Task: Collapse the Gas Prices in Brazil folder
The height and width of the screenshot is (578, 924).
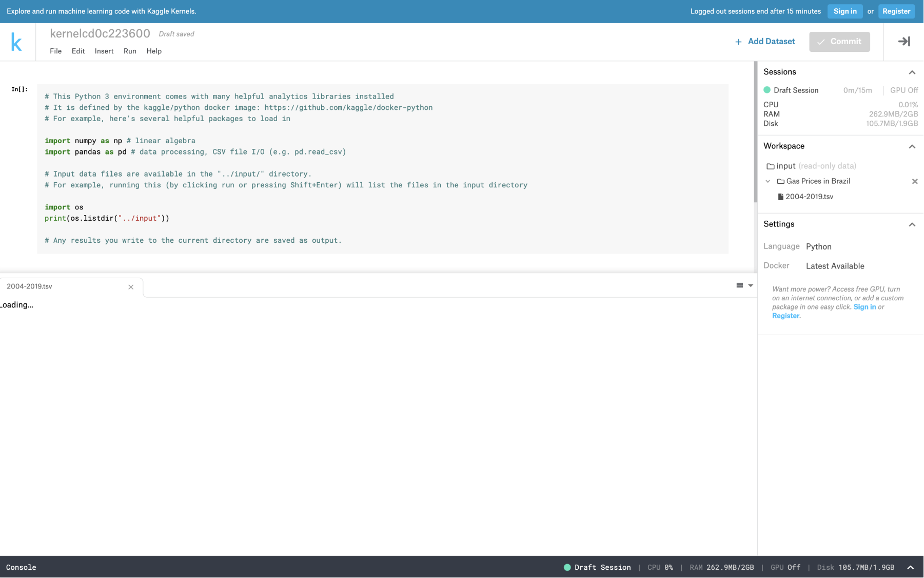Action: point(768,181)
